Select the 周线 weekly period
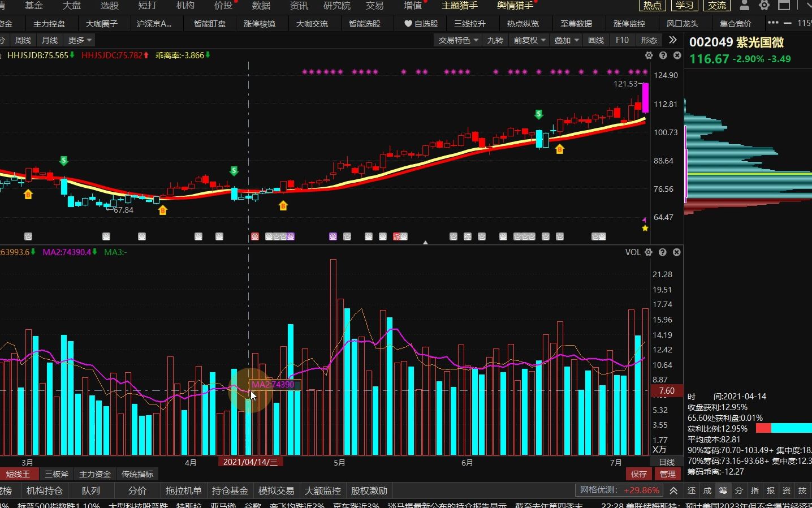Viewport: 812px width, 508px height. point(23,40)
